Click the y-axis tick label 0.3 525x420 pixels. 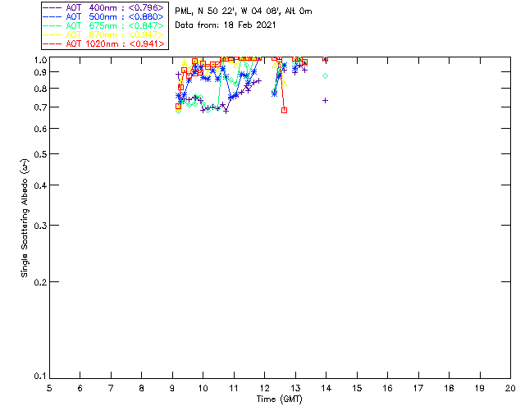point(40,226)
